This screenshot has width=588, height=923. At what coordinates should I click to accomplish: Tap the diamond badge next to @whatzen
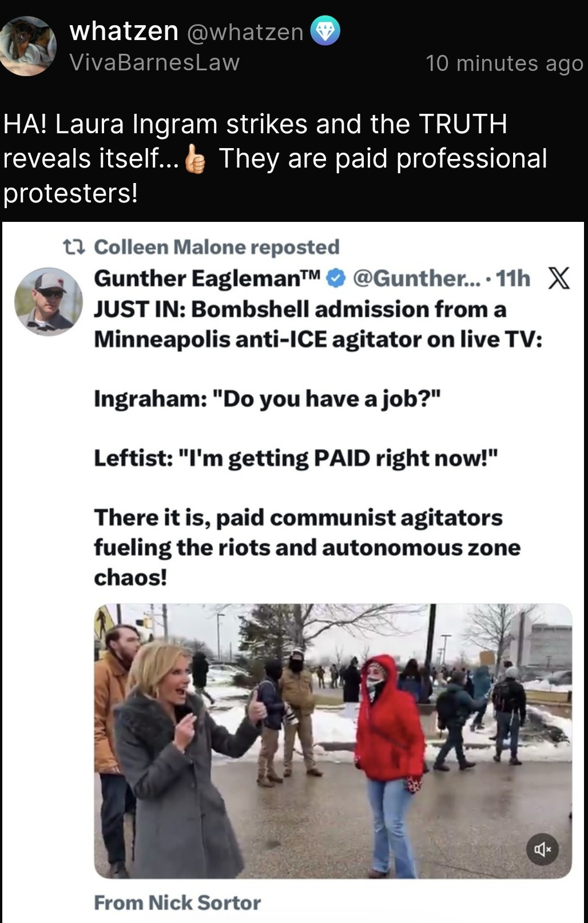[325, 31]
